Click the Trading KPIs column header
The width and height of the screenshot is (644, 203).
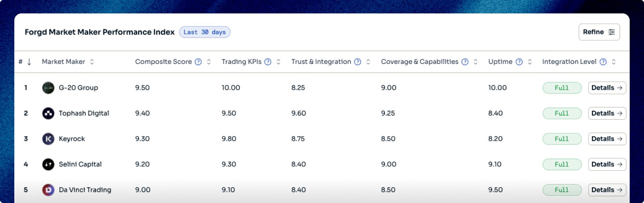241,62
